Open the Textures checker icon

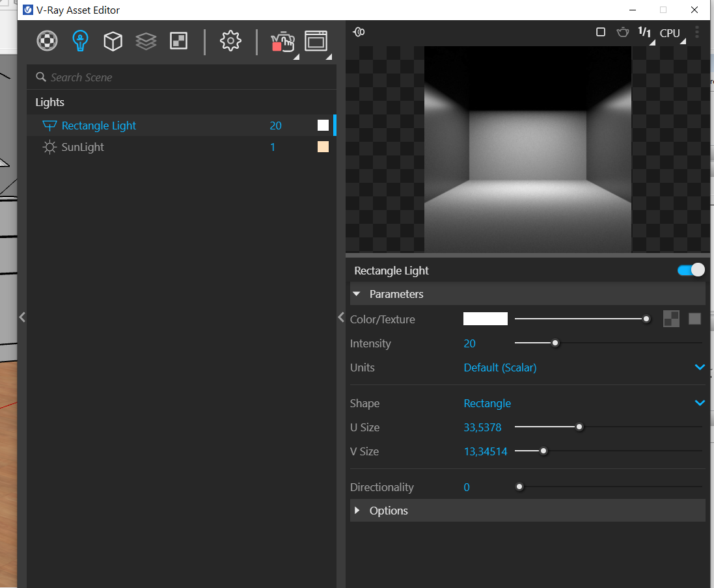[x=178, y=41]
